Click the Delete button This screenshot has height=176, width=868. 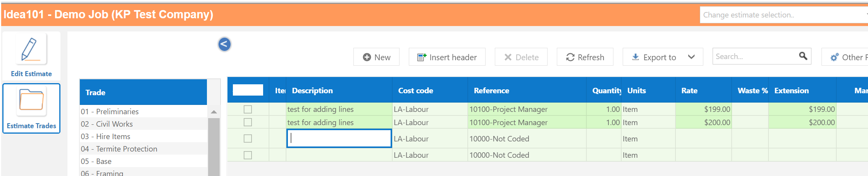tap(521, 57)
